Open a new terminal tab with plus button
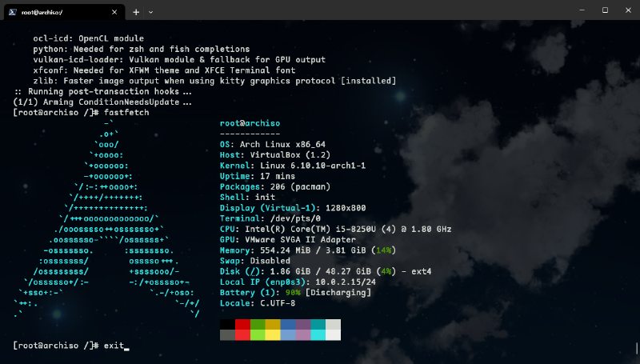This screenshot has height=364, width=640. 136,12
